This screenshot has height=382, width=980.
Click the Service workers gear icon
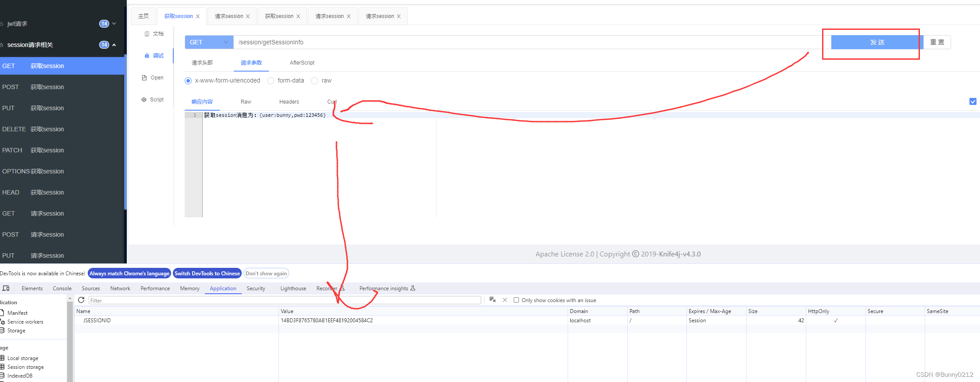point(2,322)
